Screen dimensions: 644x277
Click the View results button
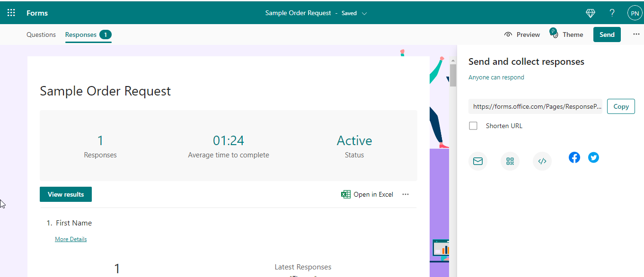click(66, 194)
